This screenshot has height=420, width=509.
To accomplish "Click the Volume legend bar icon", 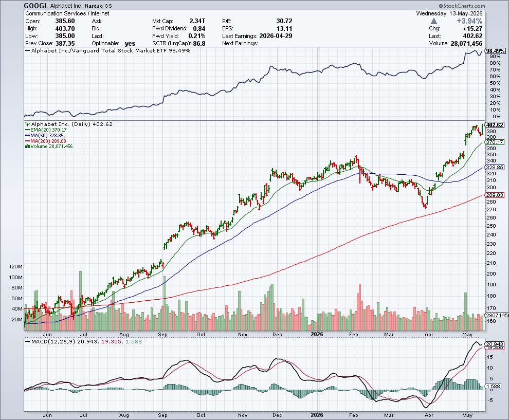I will [x=27, y=147].
